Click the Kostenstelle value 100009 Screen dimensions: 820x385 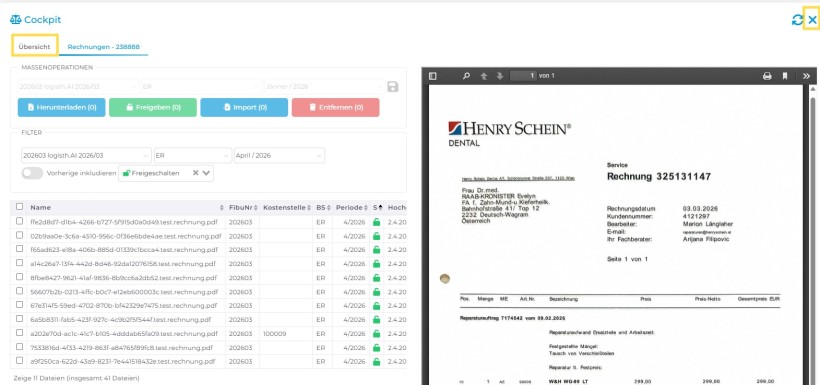tap(275, 333)
